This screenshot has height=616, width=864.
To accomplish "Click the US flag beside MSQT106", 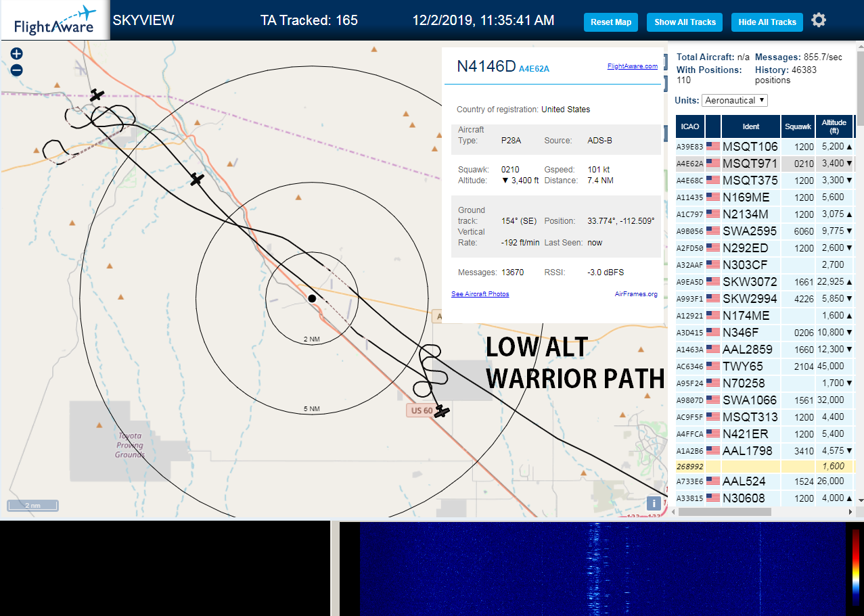I will pos(713,146).
